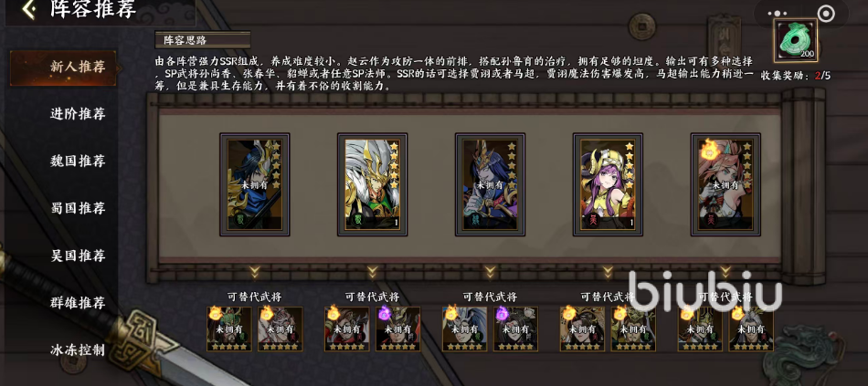Select the pink-haired hero card with flame badge
This screenshot has width=868, height=386.
pos(725,184)
